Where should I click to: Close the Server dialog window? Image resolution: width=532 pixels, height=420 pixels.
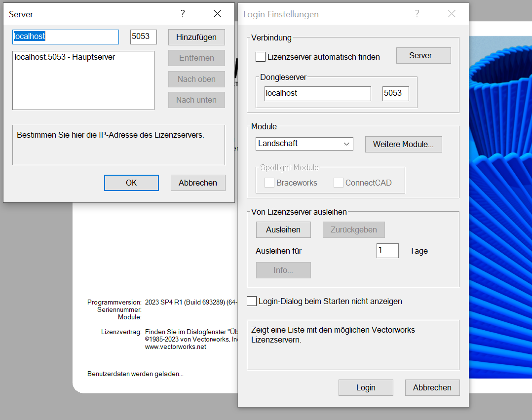tap(217, 14)
